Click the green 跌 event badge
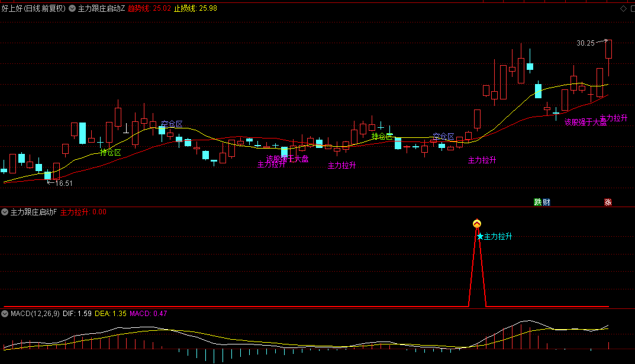635x364 pixels. pos(538,202)
